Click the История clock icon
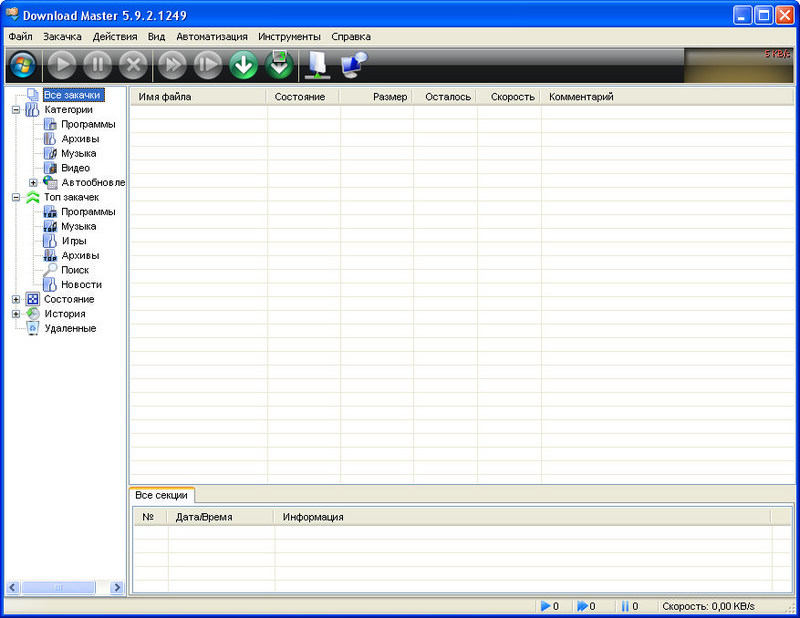Viewport: 800px width, 618px height. [x=33, y=314]
